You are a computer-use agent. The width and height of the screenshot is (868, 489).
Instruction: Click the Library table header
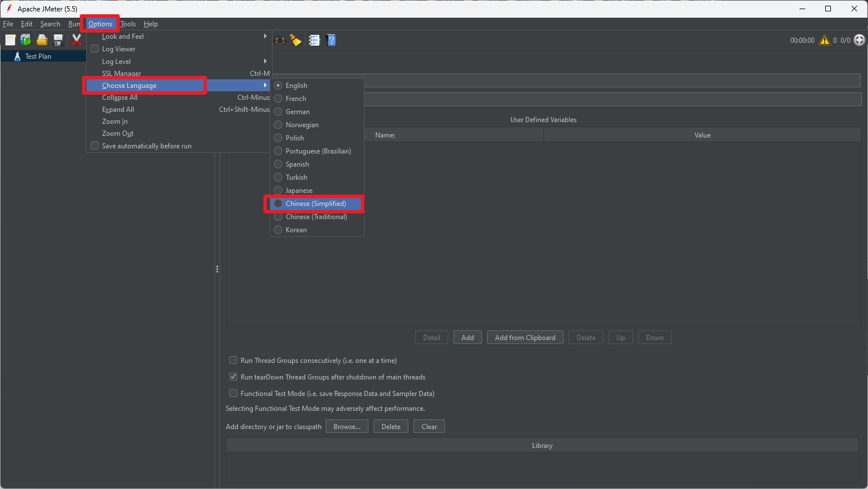(542, 446)
